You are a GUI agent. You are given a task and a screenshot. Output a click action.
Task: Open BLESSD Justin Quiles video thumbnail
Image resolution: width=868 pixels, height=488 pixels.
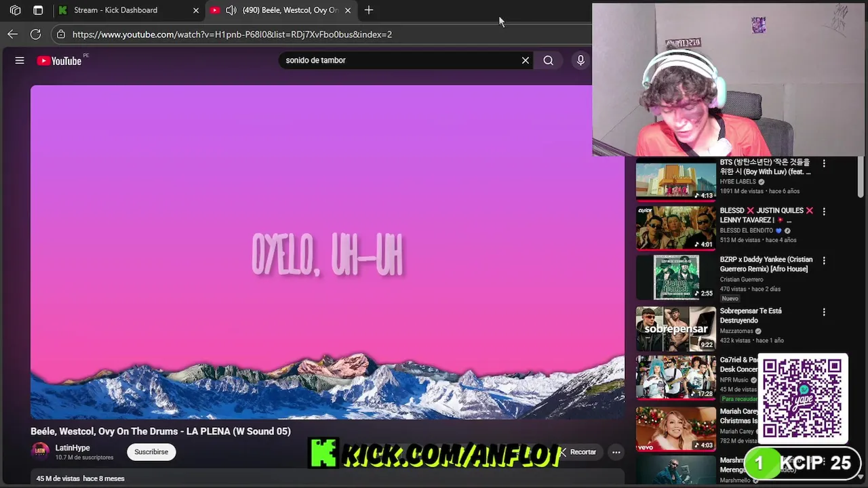pyautogui.click(x=675, y=228)
